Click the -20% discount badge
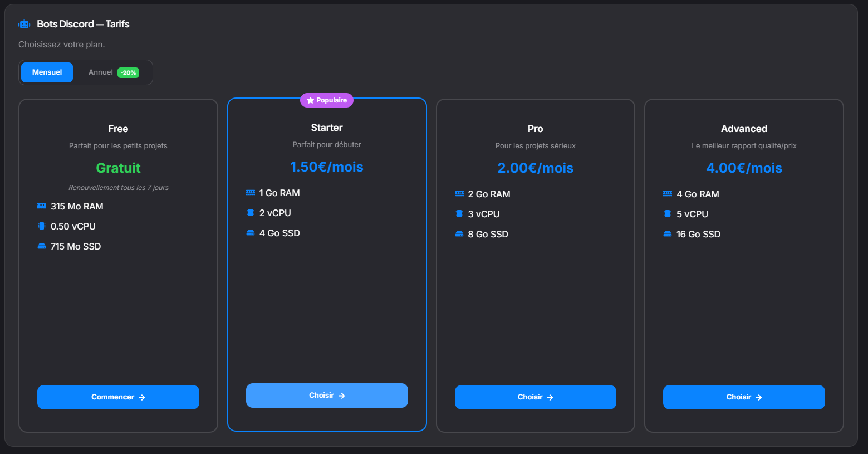This screenshot has height=454, width=868. tap(129, 73)
